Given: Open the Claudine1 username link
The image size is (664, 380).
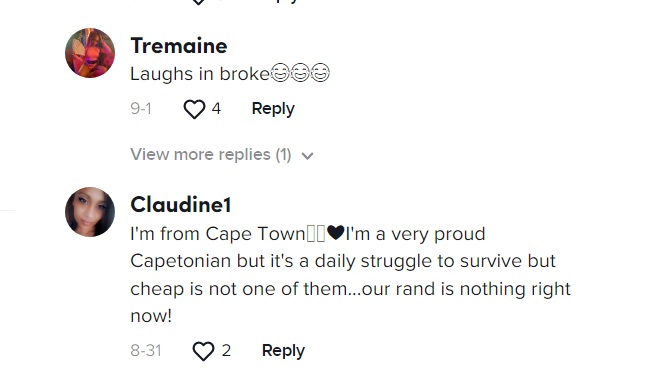Looking at the screenshot, I should [181, 205].
